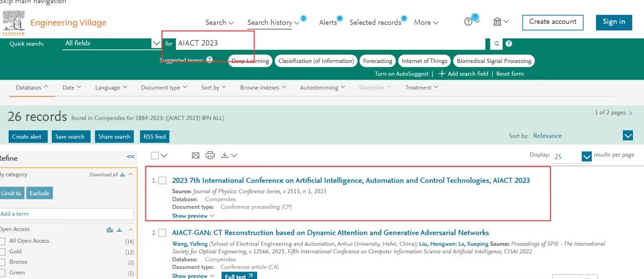Select Forecasting suggested term

tap(378, 61)
